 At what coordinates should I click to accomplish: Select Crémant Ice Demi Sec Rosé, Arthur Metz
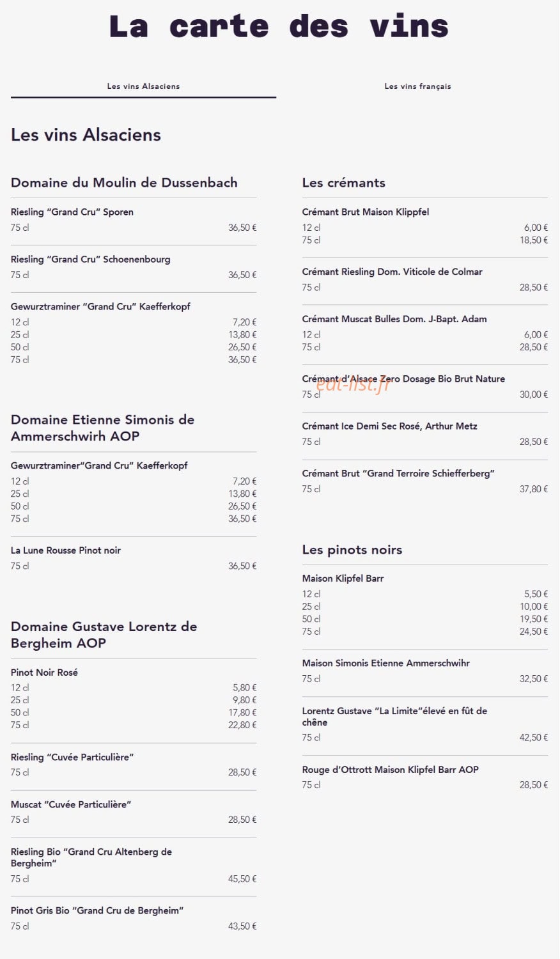390,426
